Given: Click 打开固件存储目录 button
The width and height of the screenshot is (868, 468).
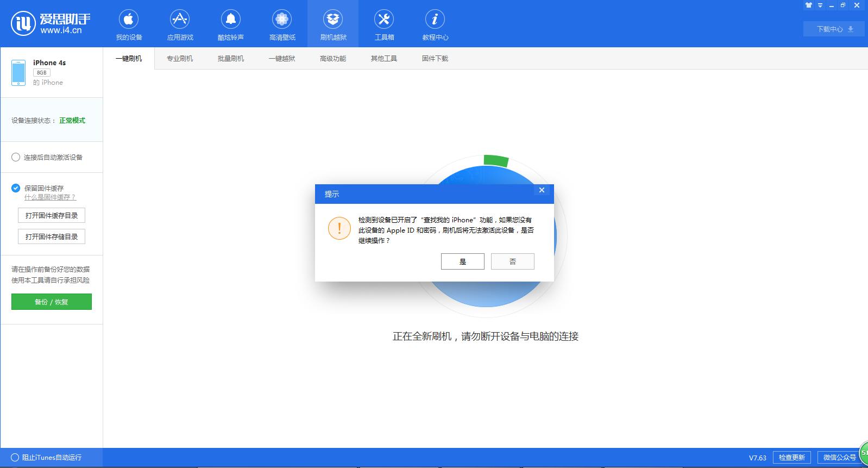Looking at the screenshot, I should pos(52,236).
